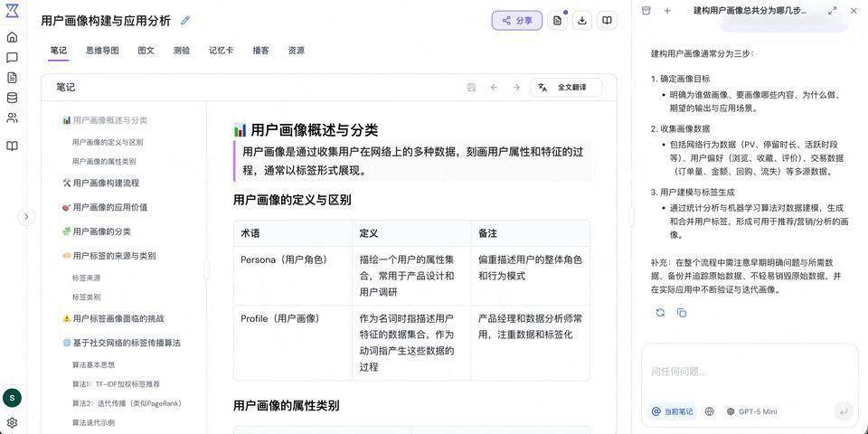The height and width of the screenshot is (434, 868).
Task: Switch to the 测验 tab
Action: [182, 51]
